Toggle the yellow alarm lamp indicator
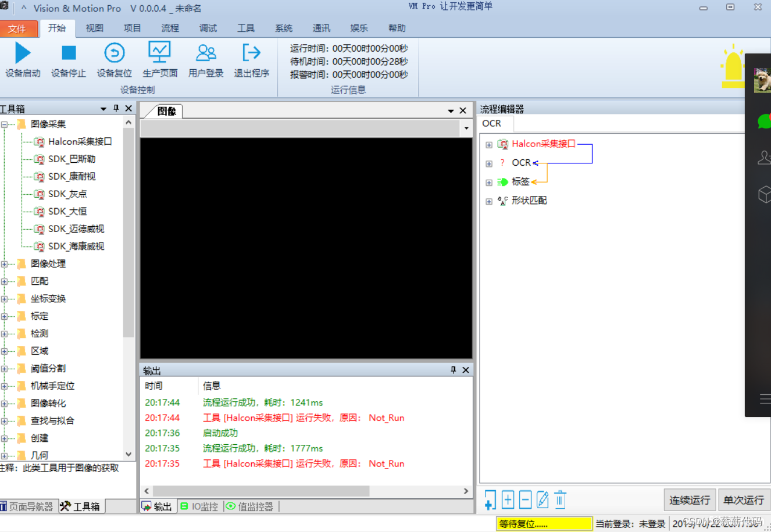Image resolution: width=771 pixels, height=532 pixels. pyautogui.click(x=732, y=66)
